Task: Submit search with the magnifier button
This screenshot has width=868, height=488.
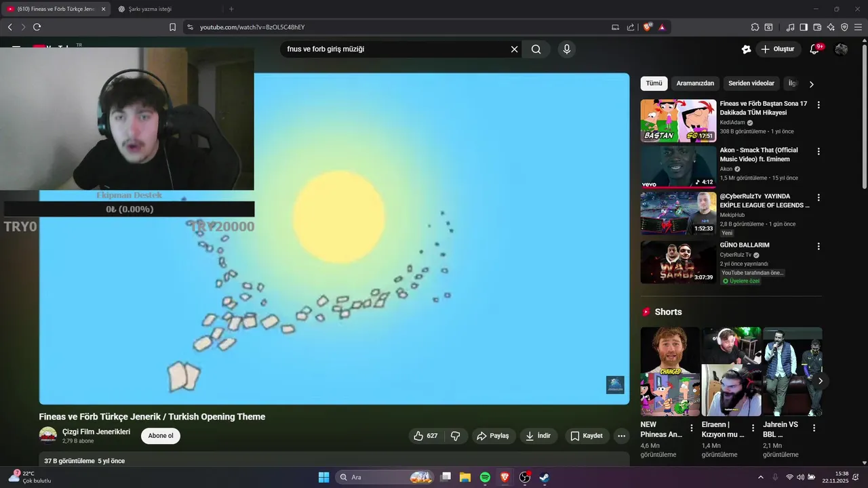Action: pyautogui.click(x=536, y=49)
